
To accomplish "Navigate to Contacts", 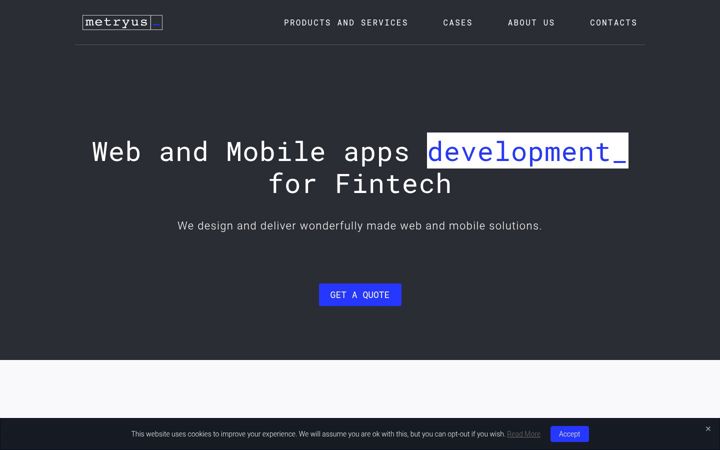I will click(613, 22).
